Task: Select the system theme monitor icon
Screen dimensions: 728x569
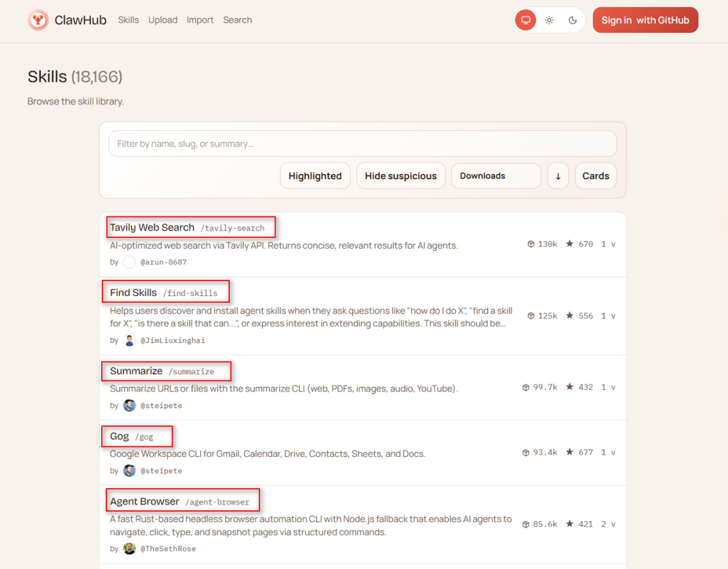Action: click(x=526, y=20)
